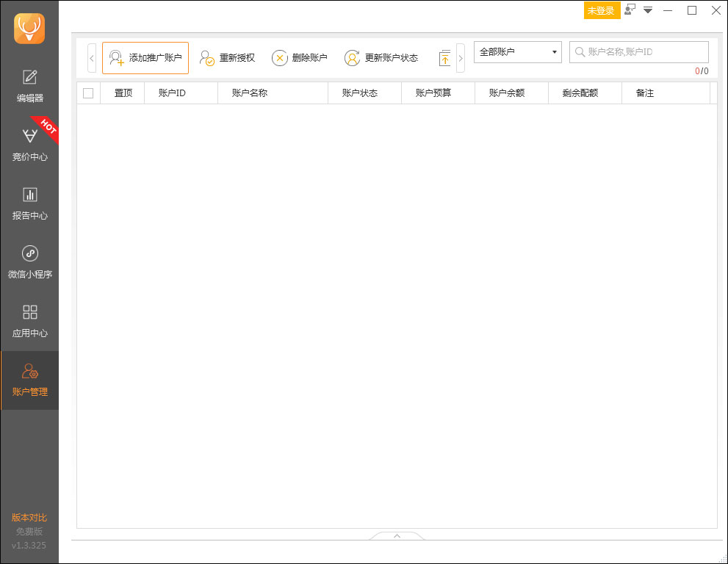
Task: Open the titlebar dropdown arrow menu
Action: click(647, 10)
